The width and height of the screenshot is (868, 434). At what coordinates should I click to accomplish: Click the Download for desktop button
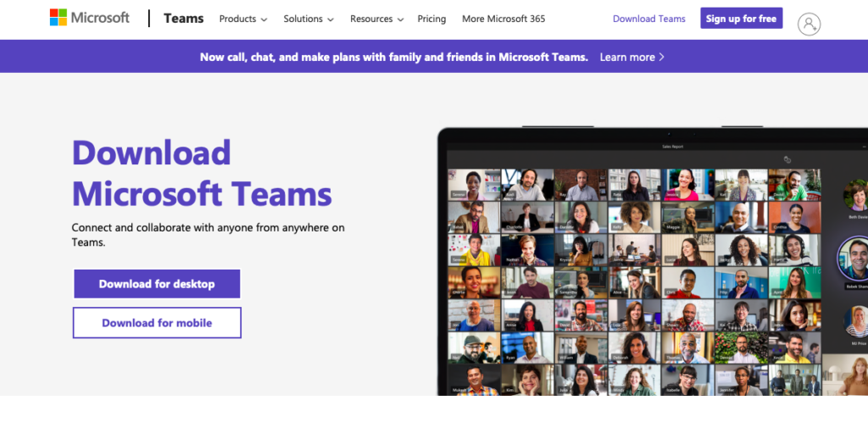click(x=157, y=284)
